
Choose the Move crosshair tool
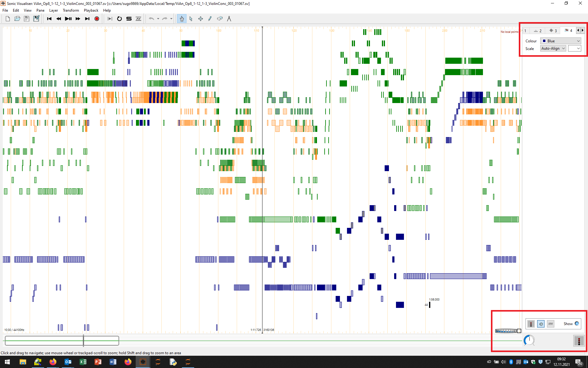[200, 19]
